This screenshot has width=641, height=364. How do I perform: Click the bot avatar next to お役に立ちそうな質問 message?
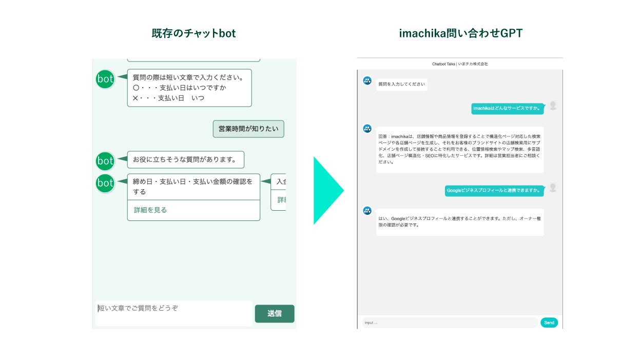[105, 161]
